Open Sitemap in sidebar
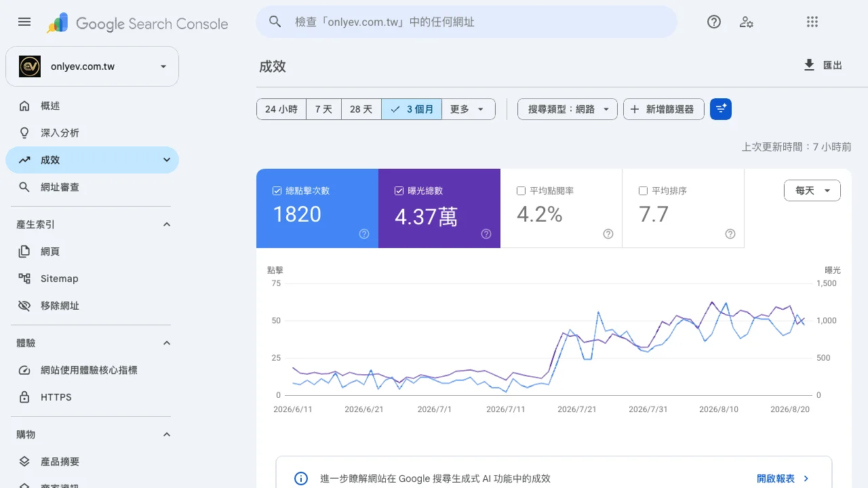 pyautogui.click(x=92, y=279)
